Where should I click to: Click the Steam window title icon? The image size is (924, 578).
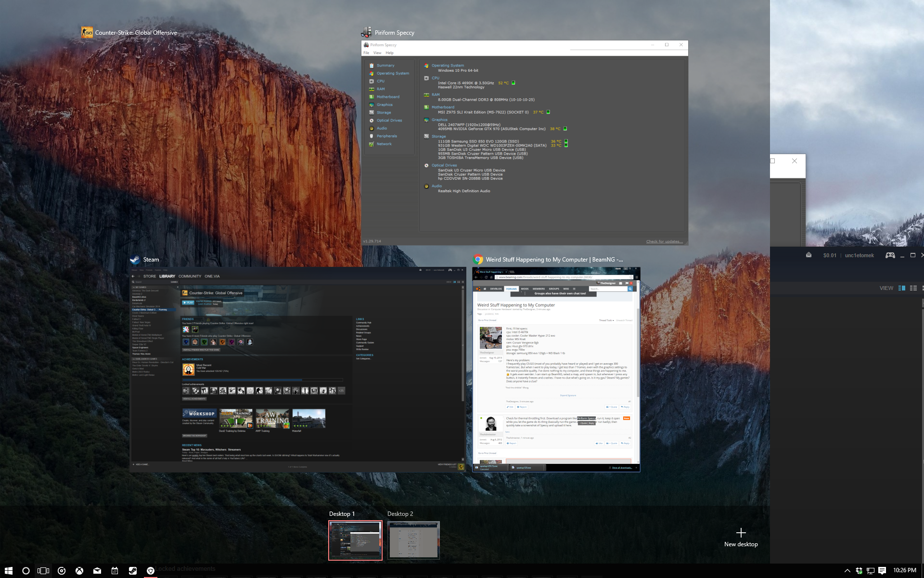pyautogui.click(x=135, y=260)
